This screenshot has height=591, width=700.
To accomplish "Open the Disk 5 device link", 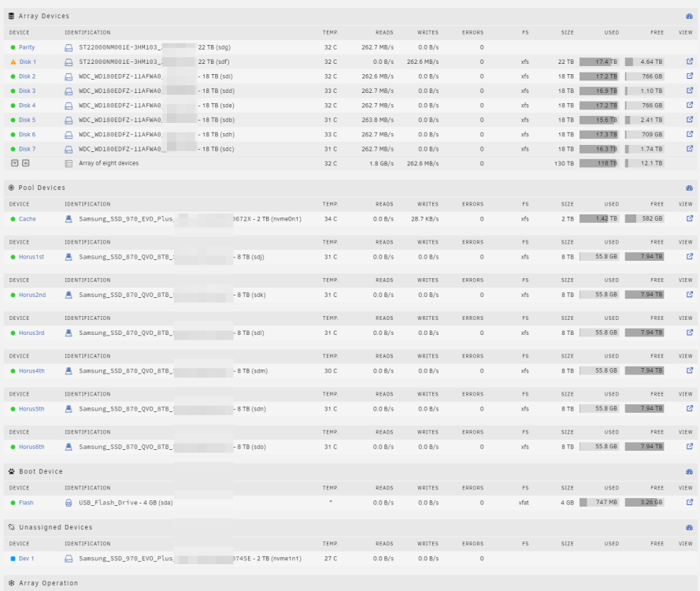I will [x=28, y=120].
